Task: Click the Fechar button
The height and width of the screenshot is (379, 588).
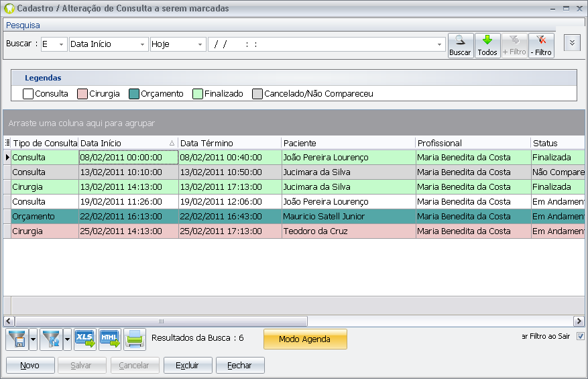Action: pyautogui.click(x=240, y=365)
